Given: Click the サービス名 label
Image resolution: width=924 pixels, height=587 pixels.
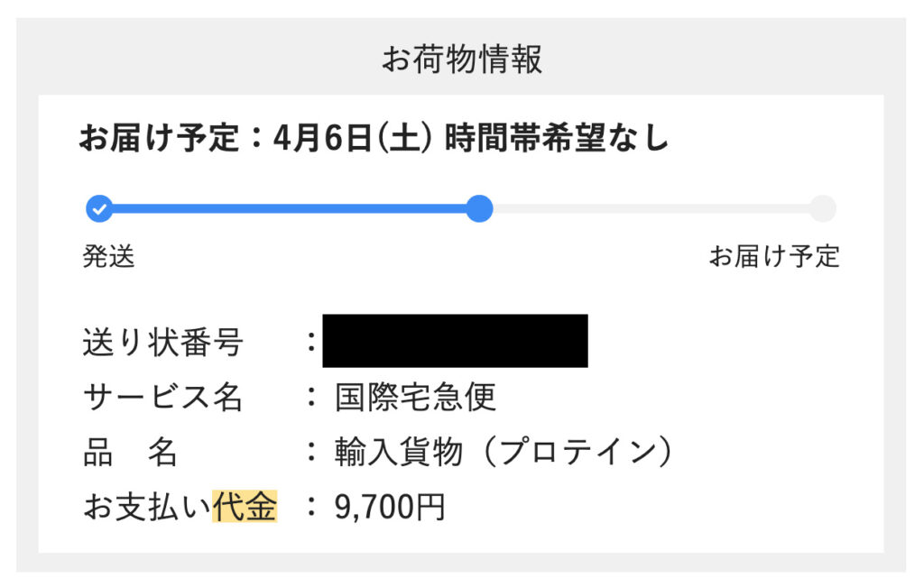Looking at the screenshot, I should coord(163,397).
